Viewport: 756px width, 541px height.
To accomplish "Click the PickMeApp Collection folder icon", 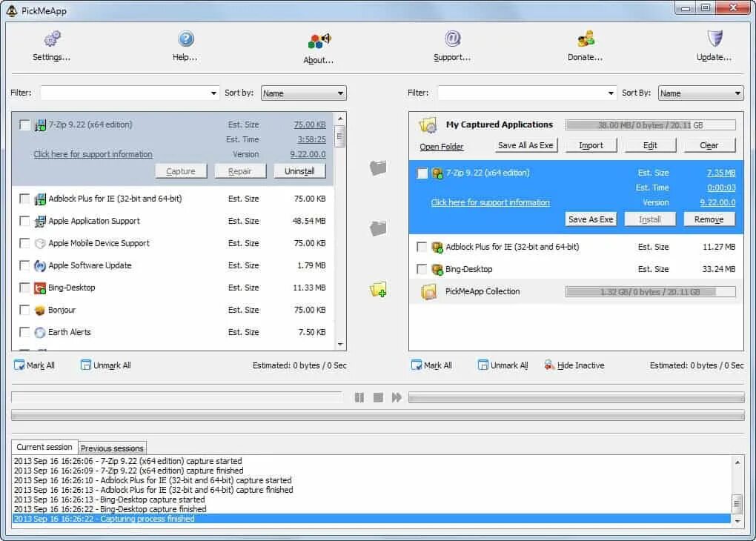I will (x=428, y=292).
